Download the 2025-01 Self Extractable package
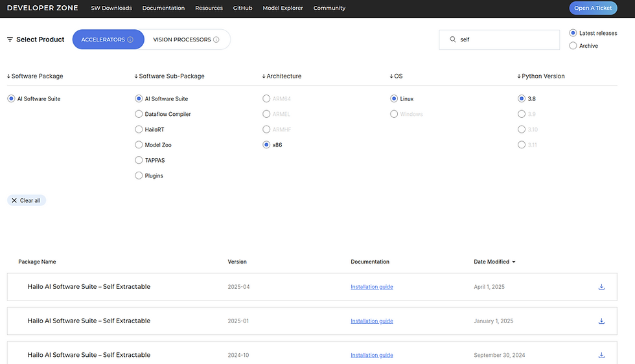The width and height of the screenshot is (635, 364). tap(601, 321)
